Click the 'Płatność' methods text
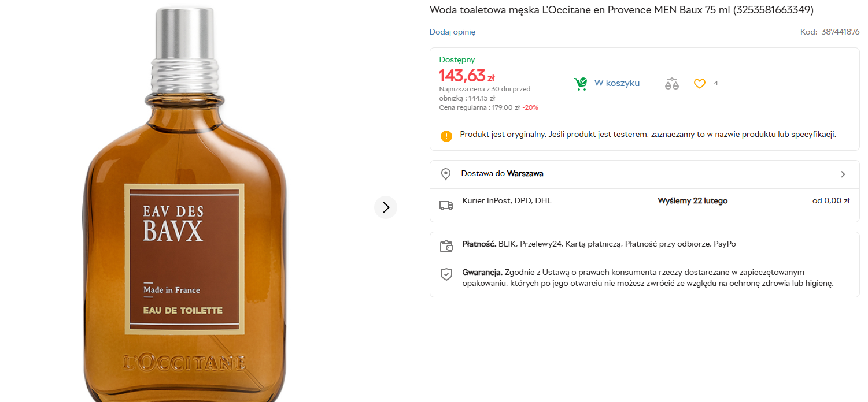Viewport: 868px width, 402px height. (x=599, y=244)
